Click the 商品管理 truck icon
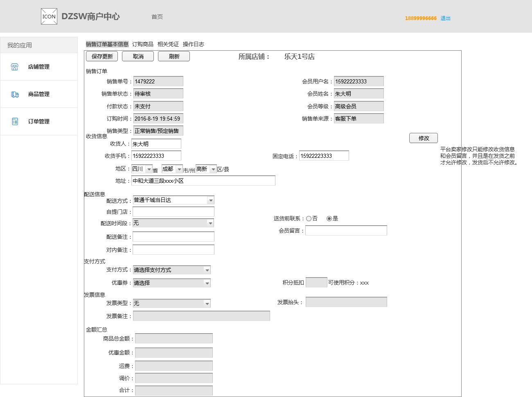 click(x=15, y=94)
